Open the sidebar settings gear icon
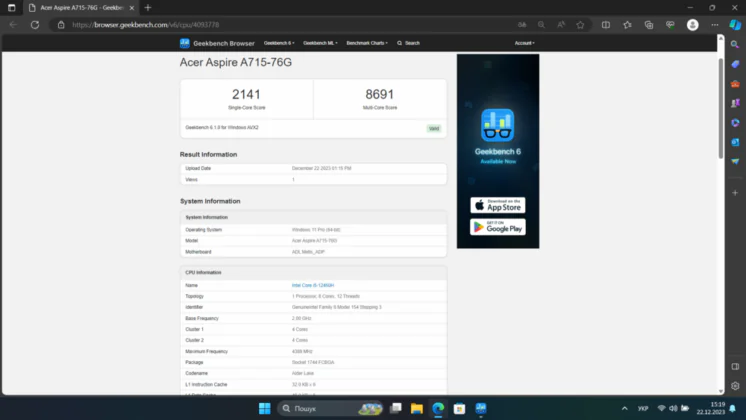The height and width of the screenshot is (420, 746). coord(735,386)
